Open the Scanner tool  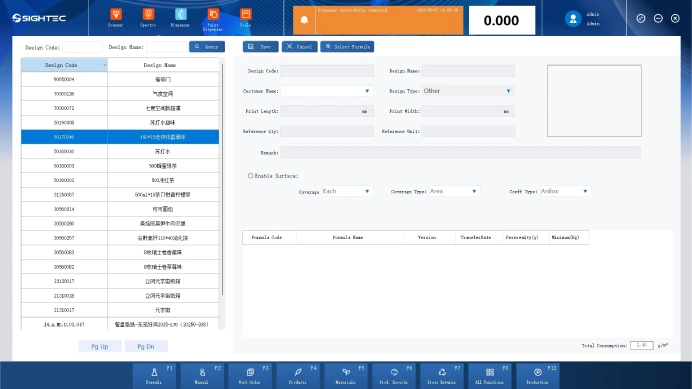[x=116, y=18]
